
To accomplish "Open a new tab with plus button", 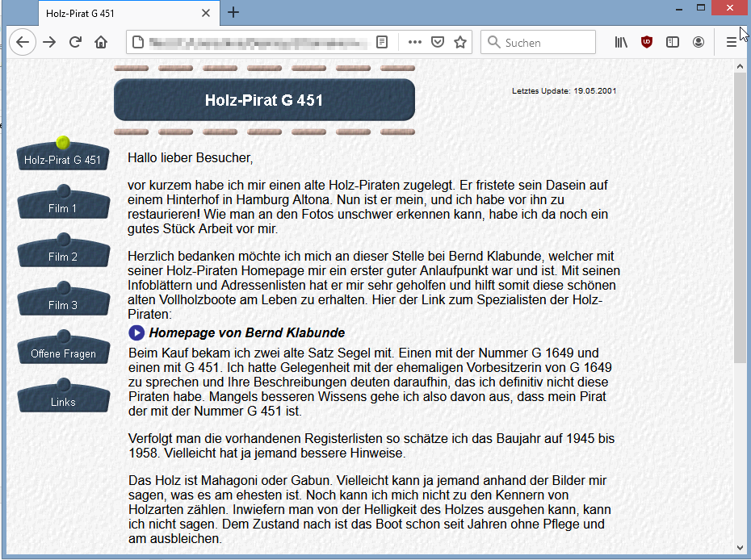I will [233, 12].
